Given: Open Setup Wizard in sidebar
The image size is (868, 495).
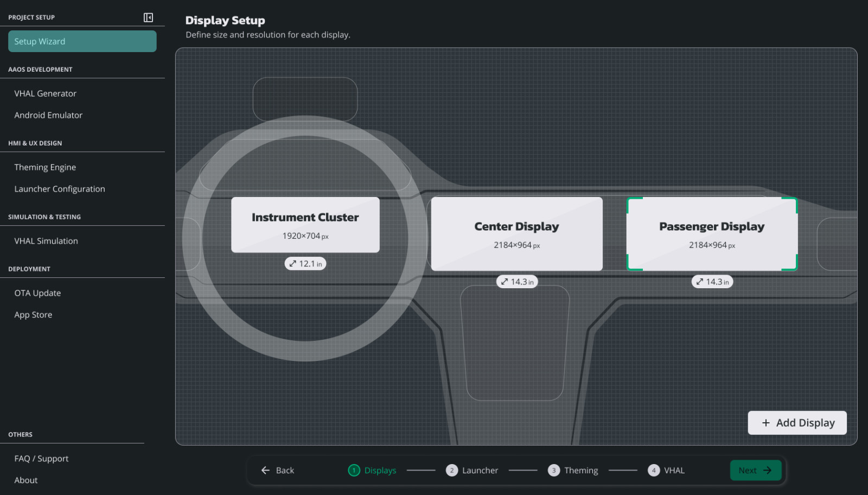Looking at the screenshot, I should click(82, 41).
